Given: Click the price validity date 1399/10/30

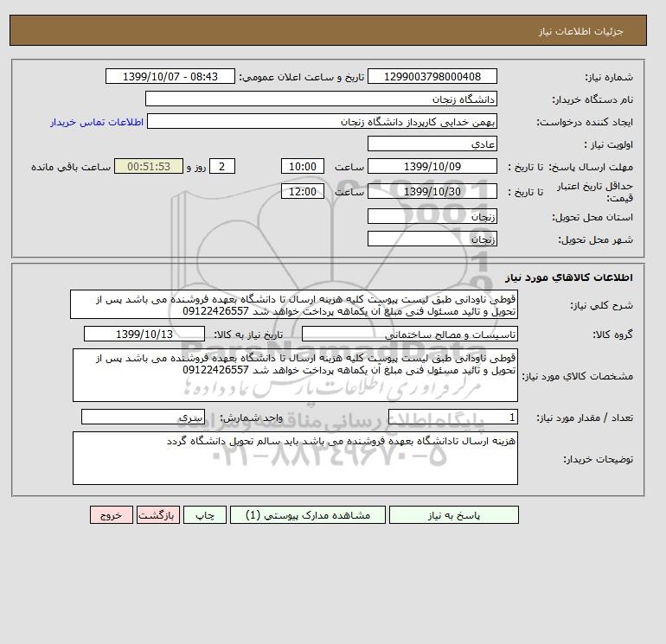Looking at the screenshot, I should [432, 191].
